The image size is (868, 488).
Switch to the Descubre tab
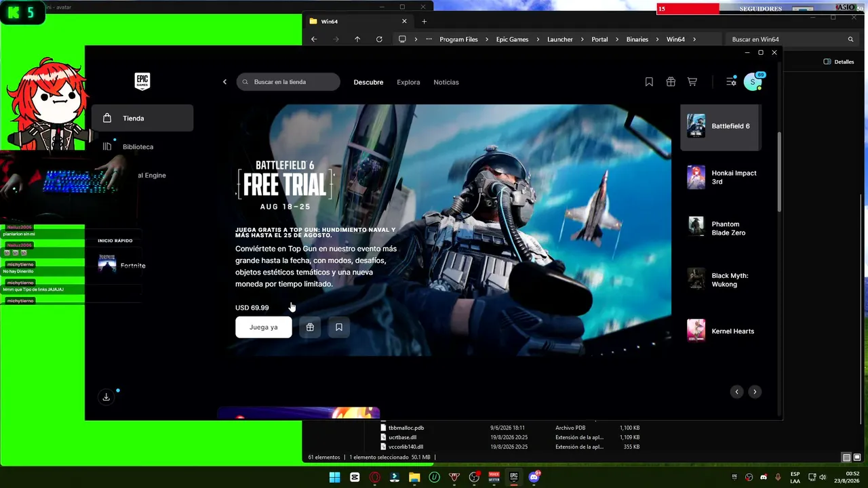368,82
